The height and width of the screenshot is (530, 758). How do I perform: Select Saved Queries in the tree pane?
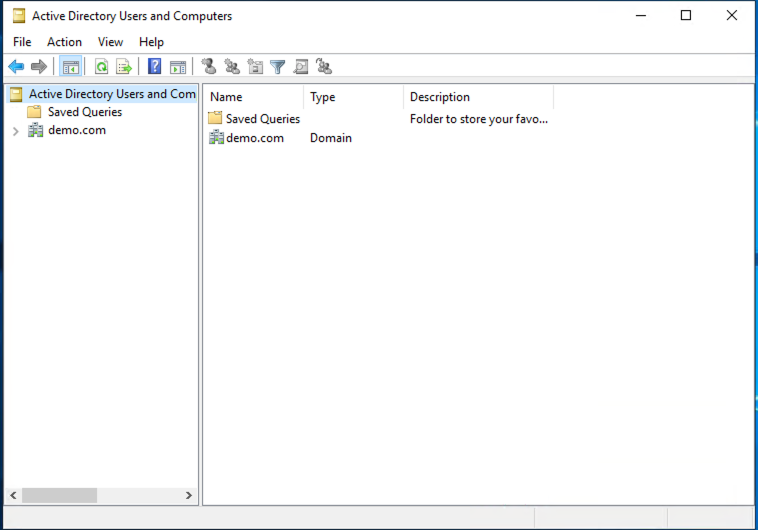(x=85, y=112)
